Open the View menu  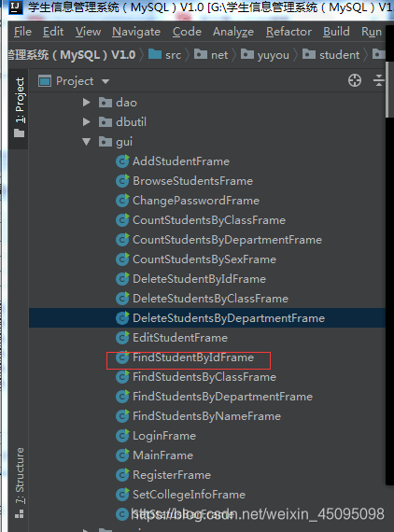tap(89, 32)
